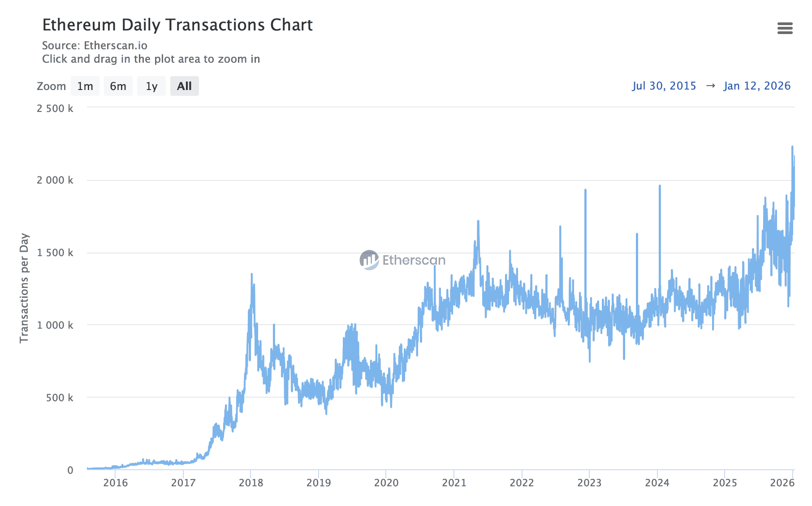The image size is (812, 506).
Task: Click the 2024 x-axis label
Action: tap(657, 483)
